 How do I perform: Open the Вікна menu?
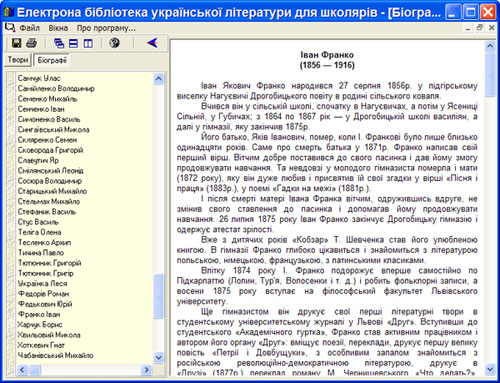pos(58,28)
